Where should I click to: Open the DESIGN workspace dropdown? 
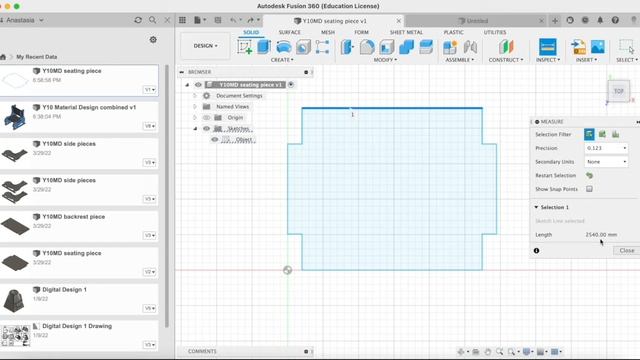coord(205,46)
